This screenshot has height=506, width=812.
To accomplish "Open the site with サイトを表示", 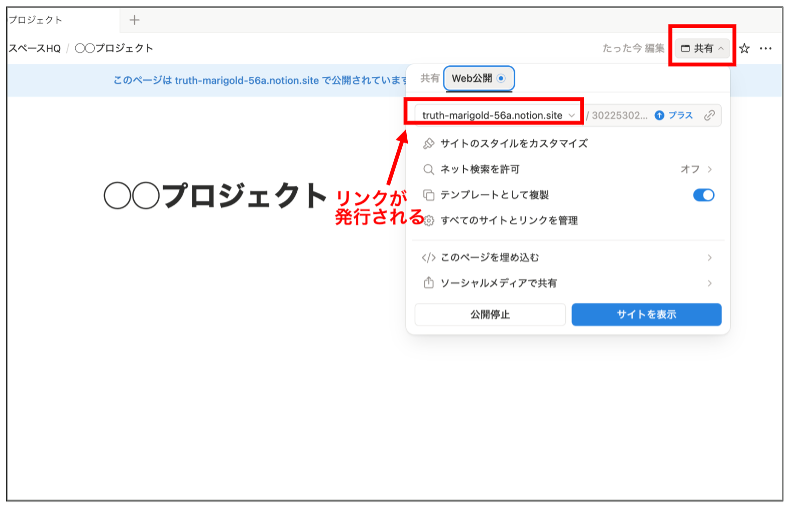I will click(646, 315).
